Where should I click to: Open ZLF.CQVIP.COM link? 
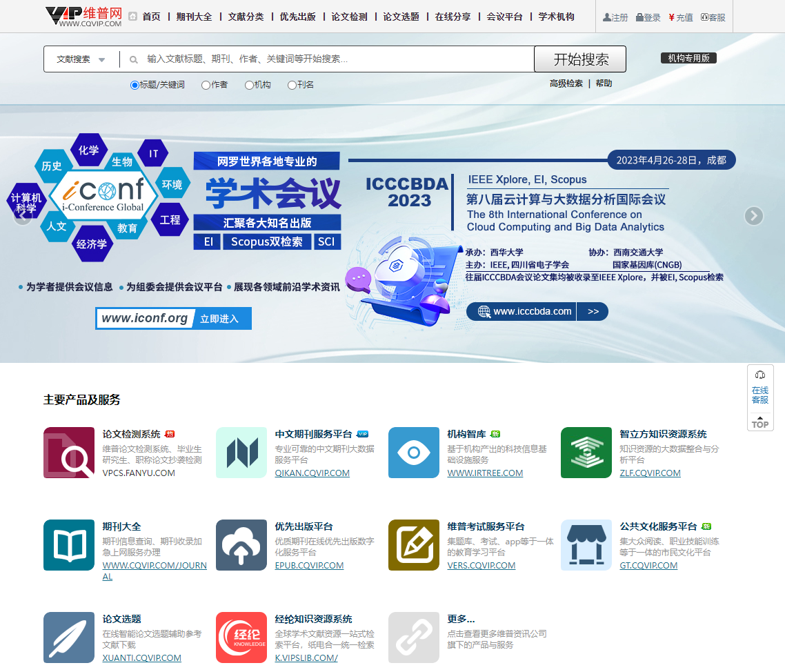[650, 473]
